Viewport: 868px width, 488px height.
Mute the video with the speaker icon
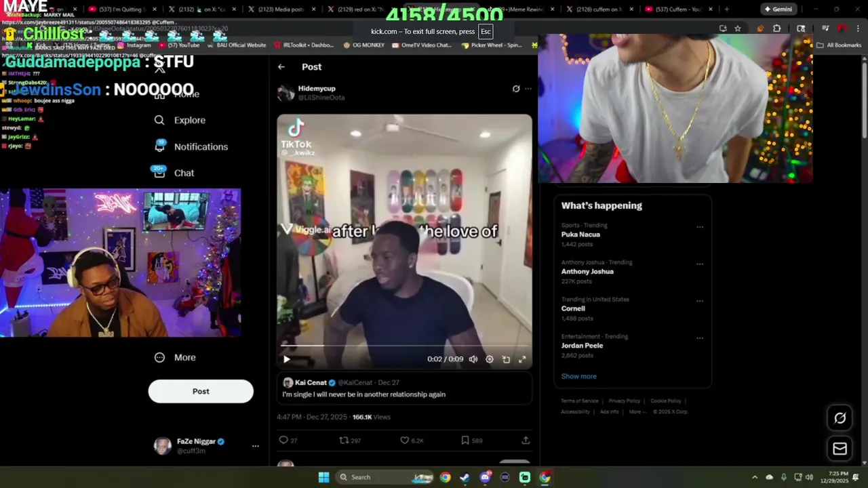coord(473,359)
